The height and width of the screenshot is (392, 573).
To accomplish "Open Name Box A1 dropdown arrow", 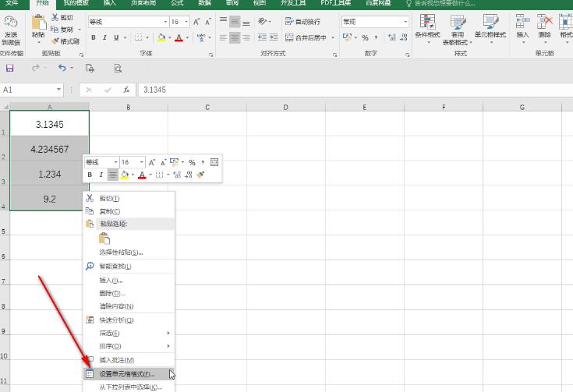I will click(x=58, y=90).
